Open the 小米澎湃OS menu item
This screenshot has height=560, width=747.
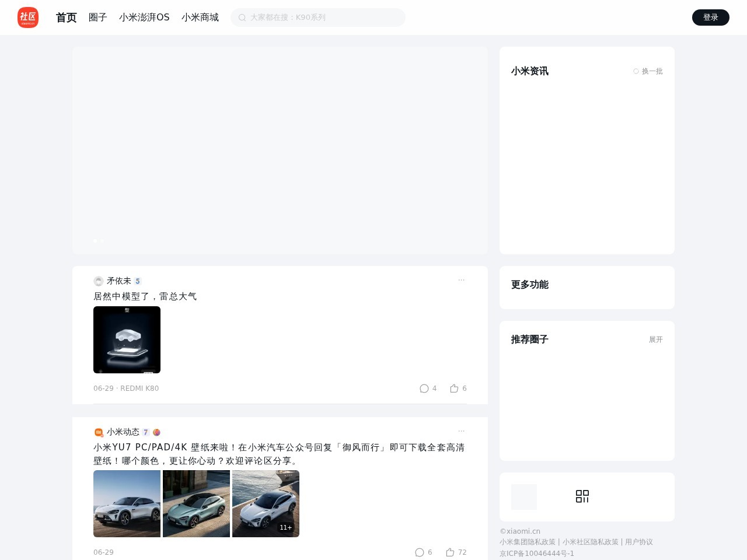144,17
